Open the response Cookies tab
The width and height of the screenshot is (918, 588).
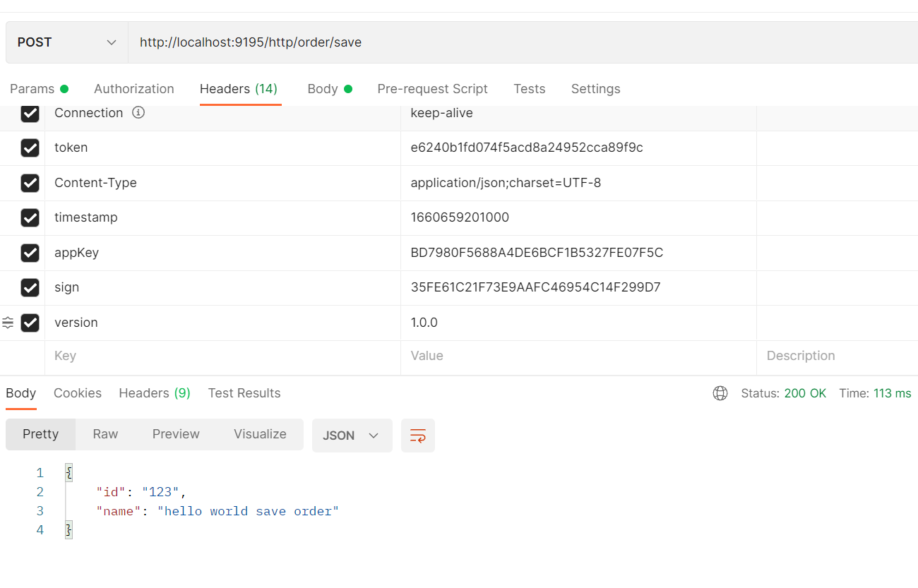[77, 393]
